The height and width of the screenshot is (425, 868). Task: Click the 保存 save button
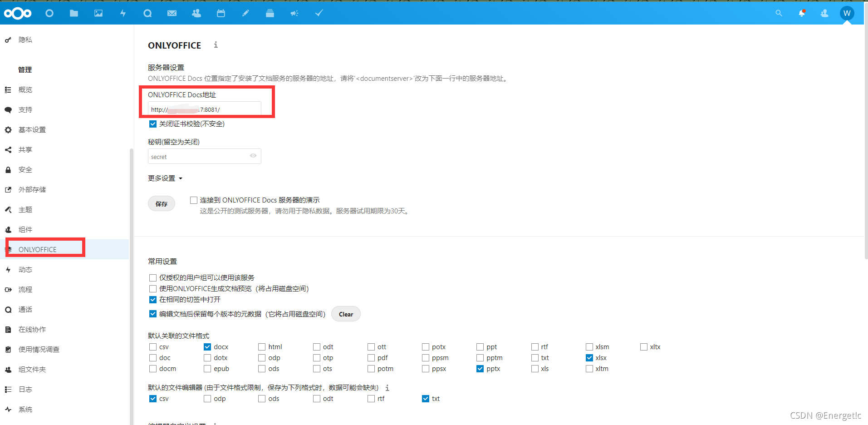pos(162,204)
